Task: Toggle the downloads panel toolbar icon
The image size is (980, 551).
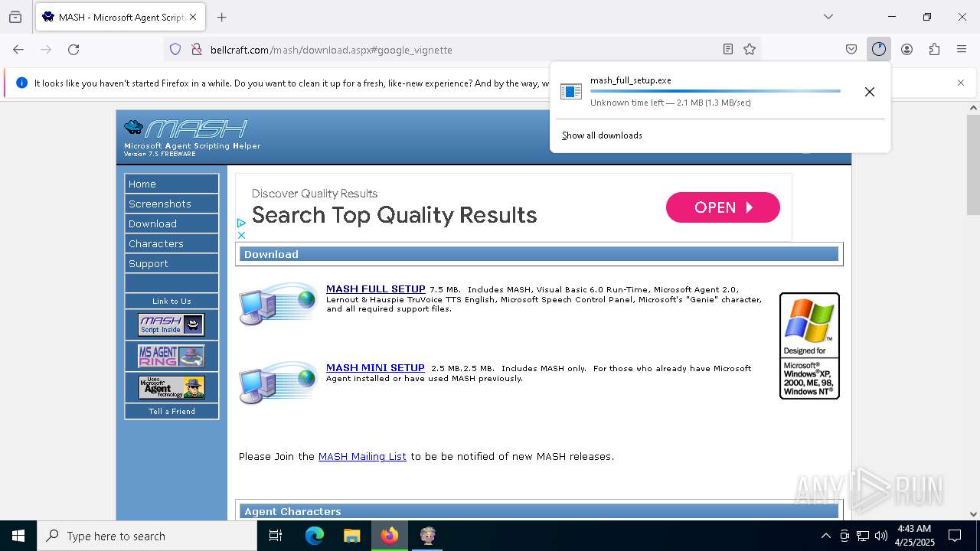Action: [878, 49]
